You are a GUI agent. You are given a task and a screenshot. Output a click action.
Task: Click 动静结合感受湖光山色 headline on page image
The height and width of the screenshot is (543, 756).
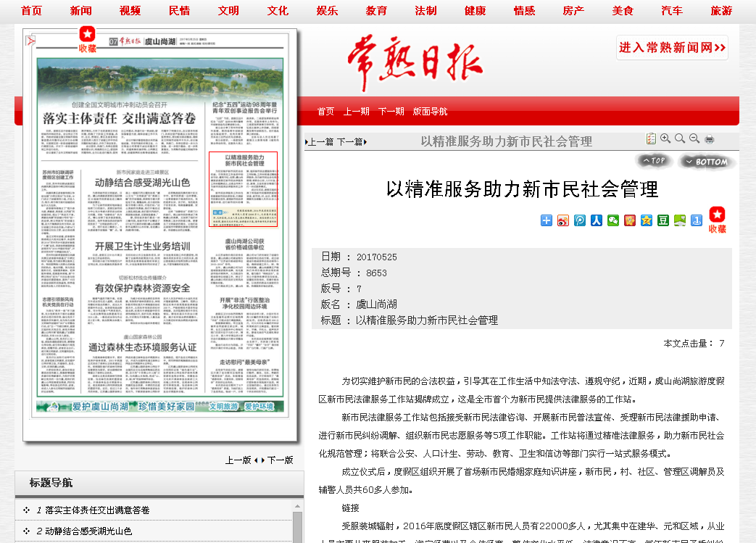pyautogui.click(x=142, y=183)
